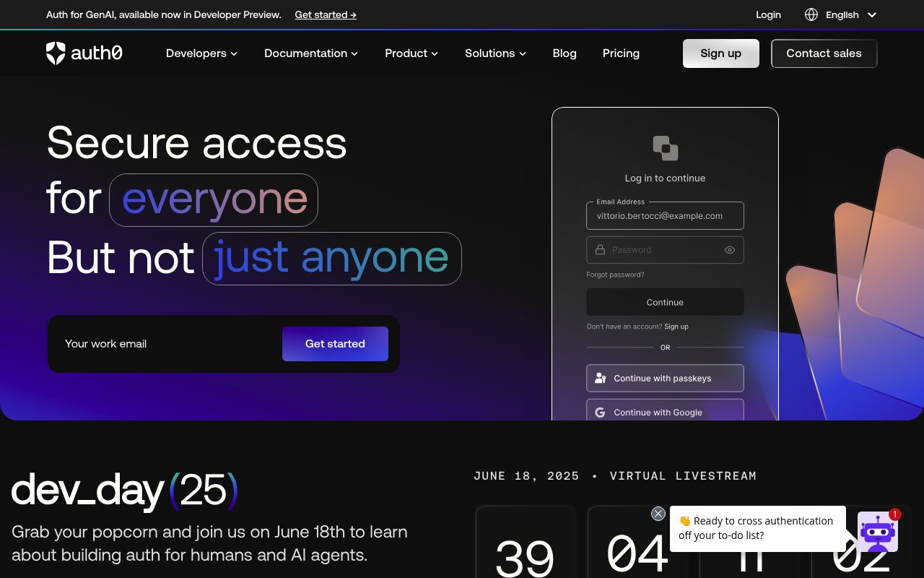
Task: Click the padlock icon in the Password field
Action: coord(600,250)
